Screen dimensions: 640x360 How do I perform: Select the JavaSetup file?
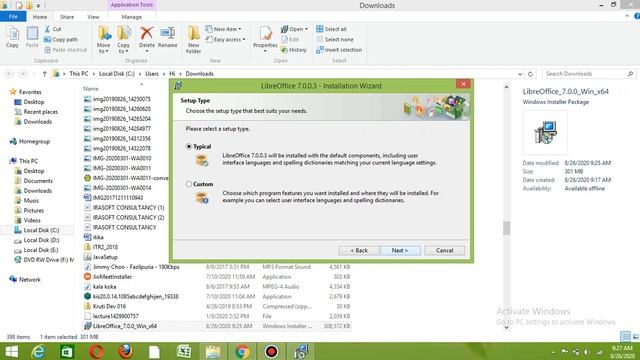101,257
